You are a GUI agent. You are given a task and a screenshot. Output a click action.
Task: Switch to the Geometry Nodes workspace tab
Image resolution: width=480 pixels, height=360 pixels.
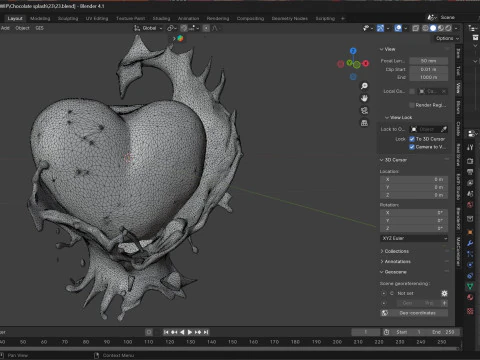pos(290,18)
